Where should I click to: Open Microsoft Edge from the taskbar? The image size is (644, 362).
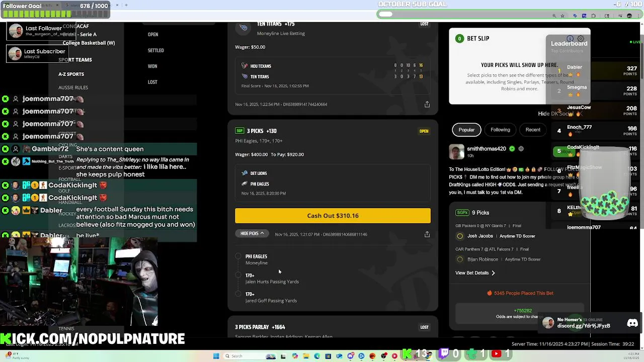click(317, 356)
